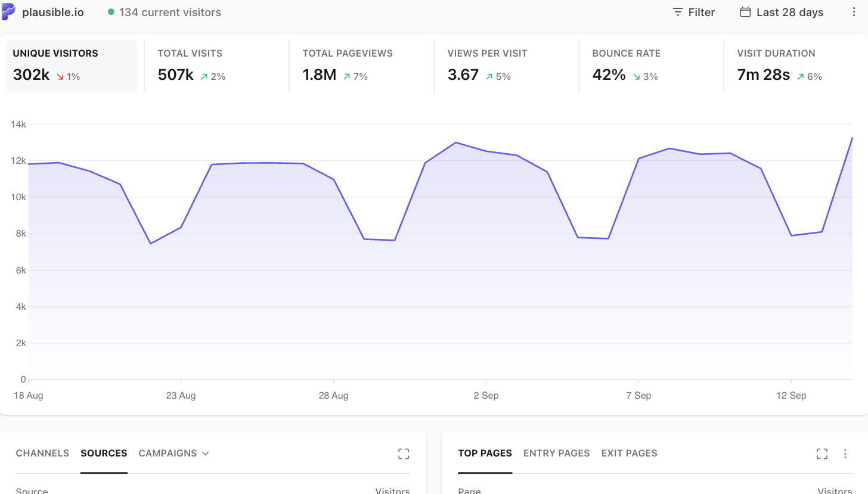
Task: Click the green up arrow by 507k
Action: (204, 77)
